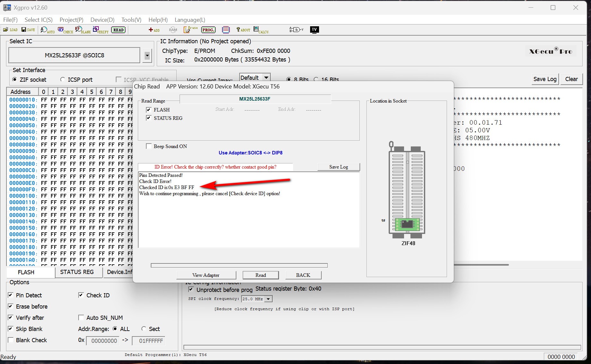The height and width of the screenshot is (364, 591).
Task: Uncheck the FLASH read range checkbox
Action: 148,110
